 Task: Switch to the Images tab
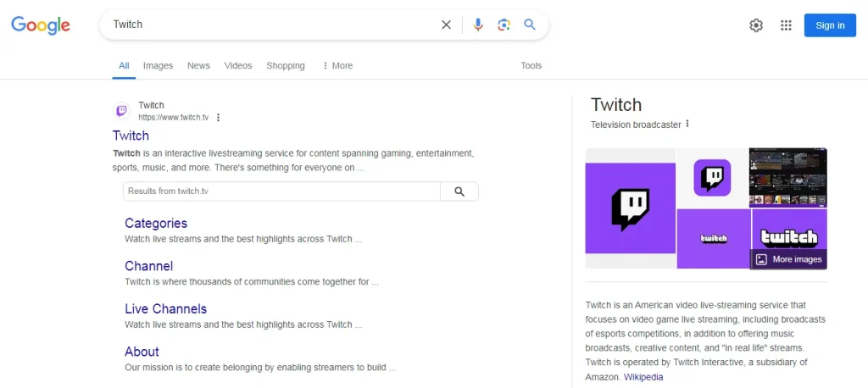coord(158,66)
